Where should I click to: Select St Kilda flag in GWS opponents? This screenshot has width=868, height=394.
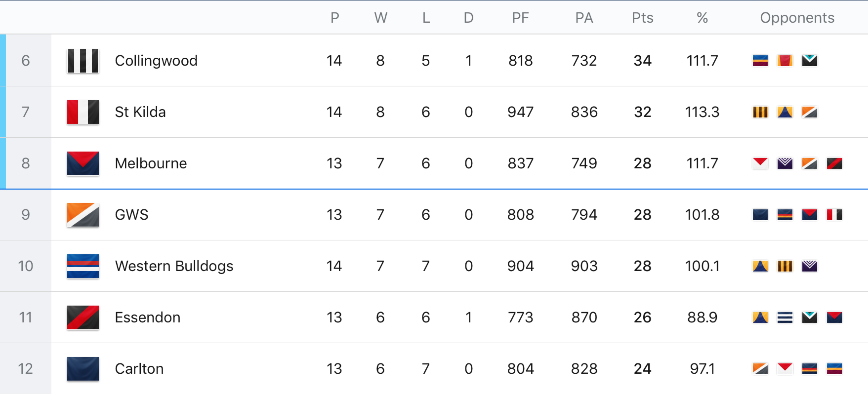(x=834, y=215)
